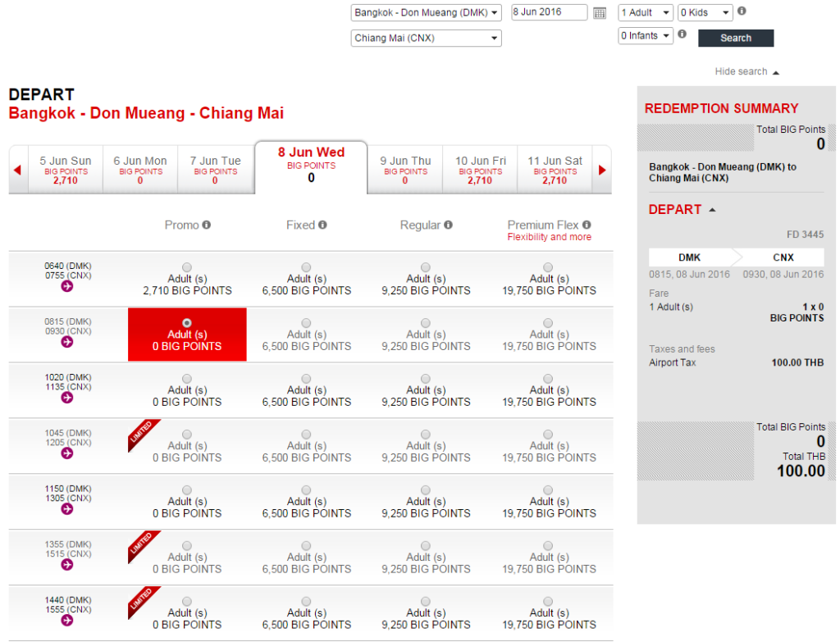View flight details arrow for 0640 departure

pos(67,286)
